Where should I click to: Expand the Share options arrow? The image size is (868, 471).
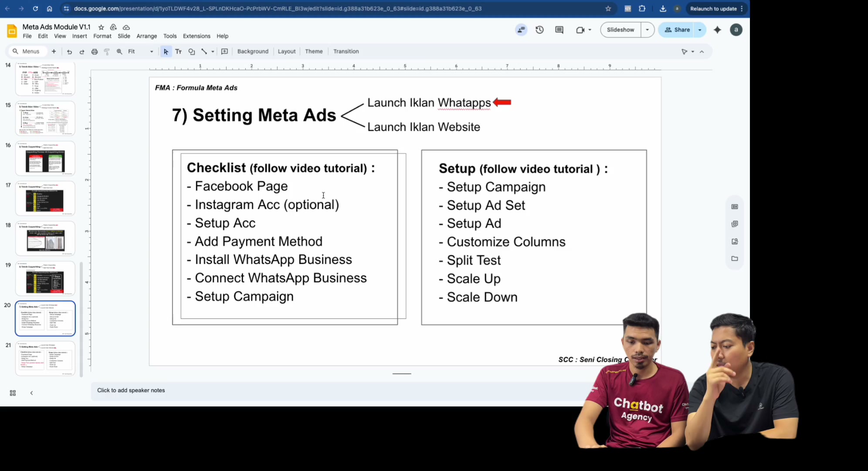(700, 30)
